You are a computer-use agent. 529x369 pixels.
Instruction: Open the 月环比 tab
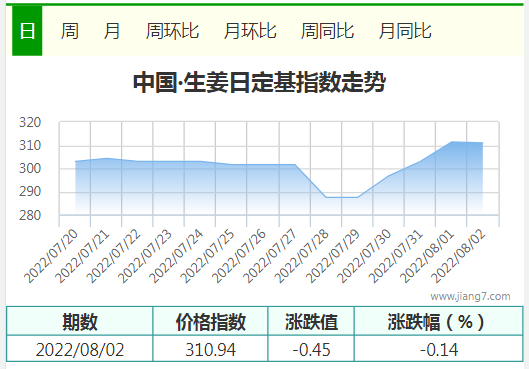pyautogui.click(x=250, y=31)
